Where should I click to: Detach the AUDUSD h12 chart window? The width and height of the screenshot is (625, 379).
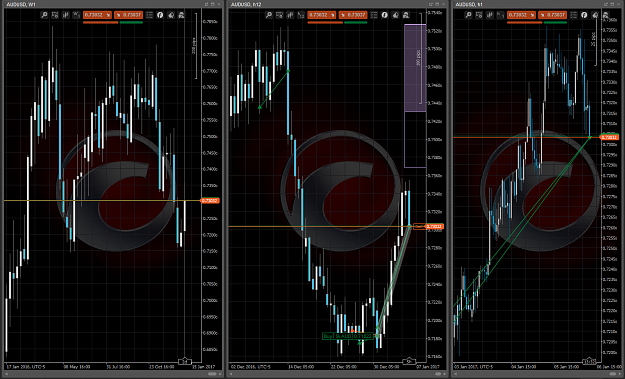point(431,4)
